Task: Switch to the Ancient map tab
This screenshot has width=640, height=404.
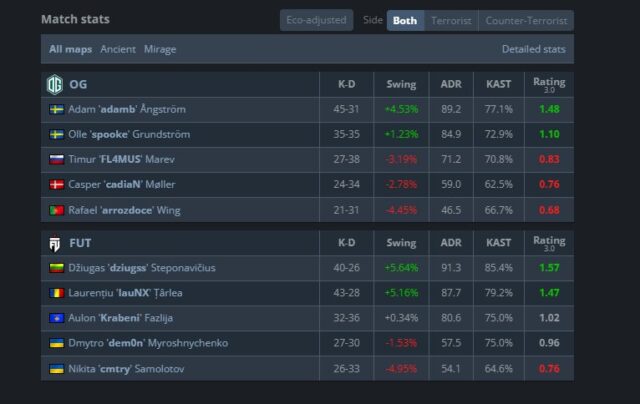Action: coord(118,49)
